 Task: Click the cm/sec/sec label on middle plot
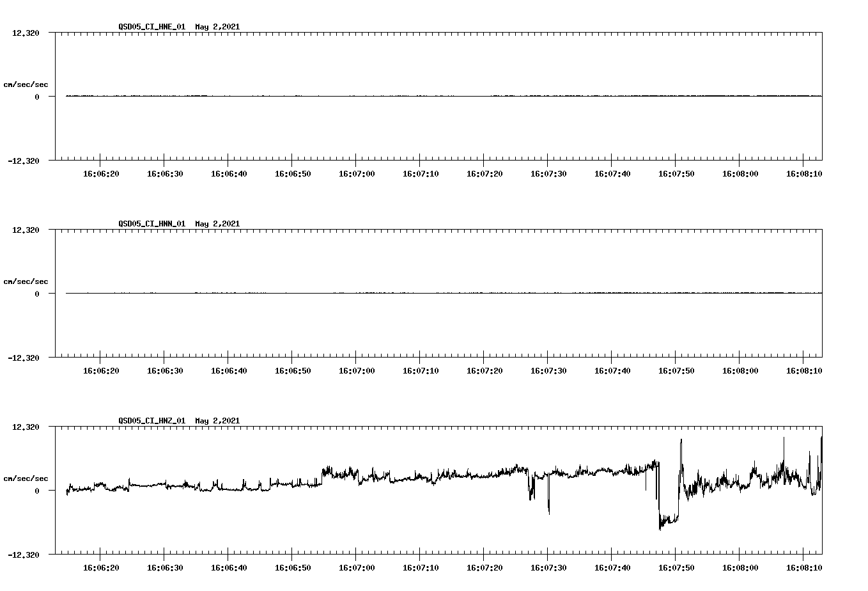(26, 281)
